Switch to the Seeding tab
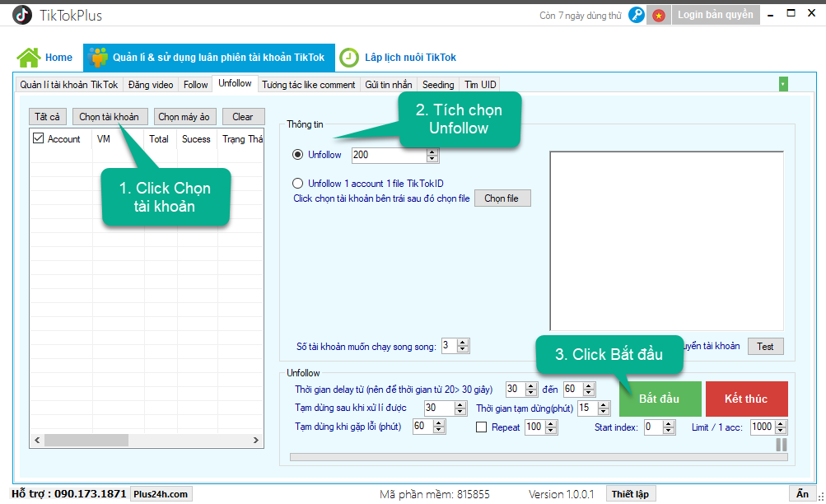The width and height of the screenshot is (826, 504). (438, 85)
